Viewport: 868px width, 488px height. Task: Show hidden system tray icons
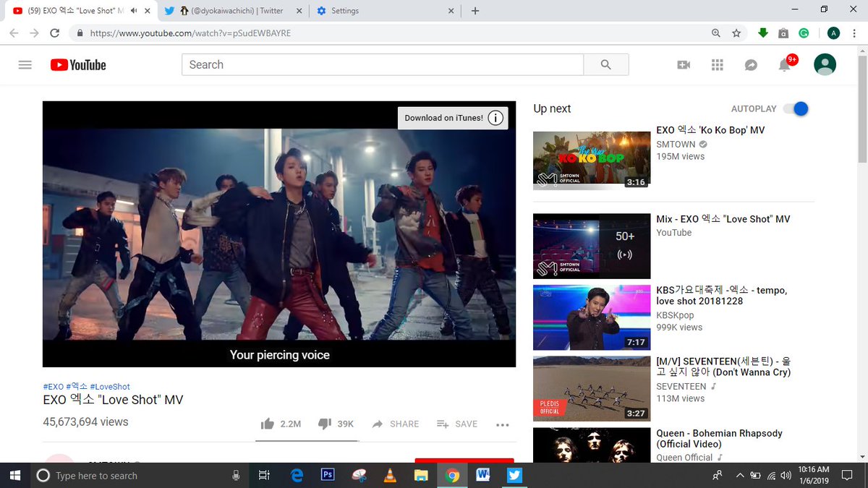[739, 475]
